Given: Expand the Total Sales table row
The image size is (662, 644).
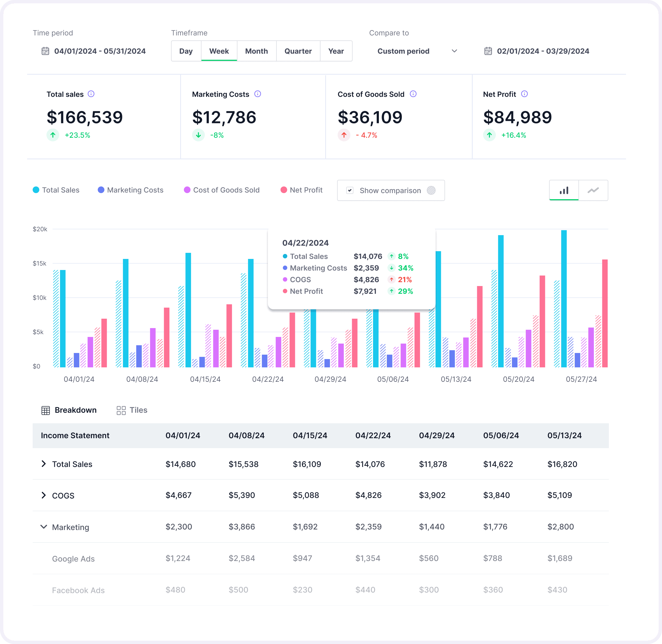Looking at the screenshot, I should (x=44, y=464).
